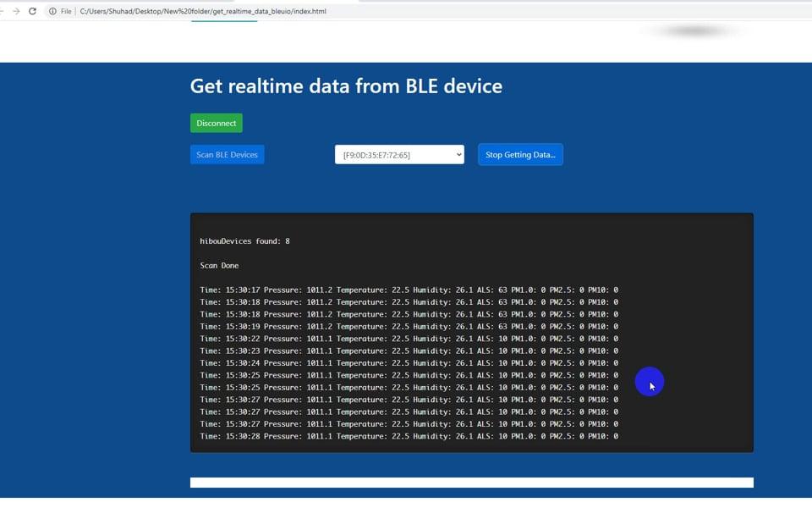Click the last Time: 15:30:28 log entry

pyautogui.click(x=409, y=436)
